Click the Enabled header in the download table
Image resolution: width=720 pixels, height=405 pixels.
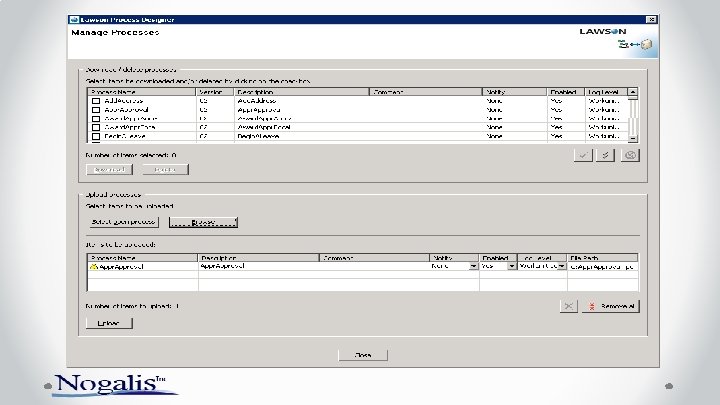tap(566, 92)
